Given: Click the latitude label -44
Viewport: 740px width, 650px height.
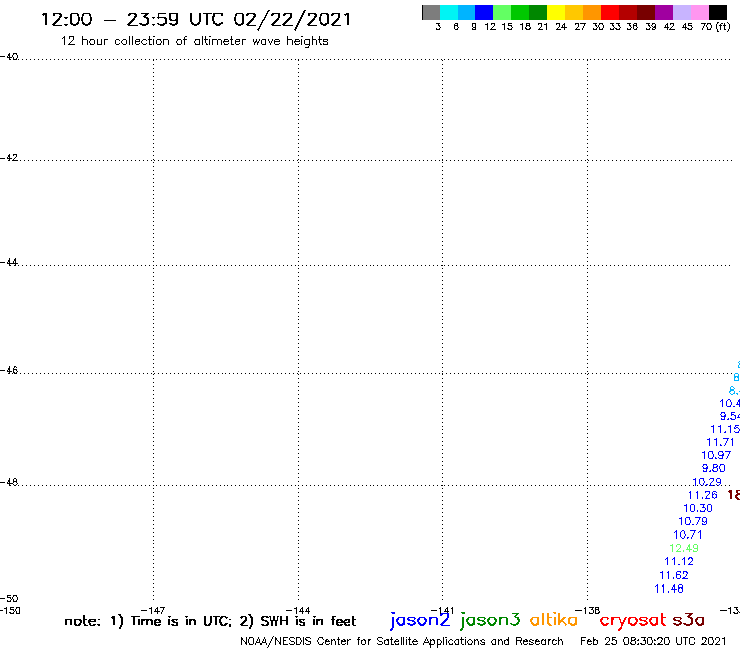Looking at the screenshot, I should (x=9, y=262).
